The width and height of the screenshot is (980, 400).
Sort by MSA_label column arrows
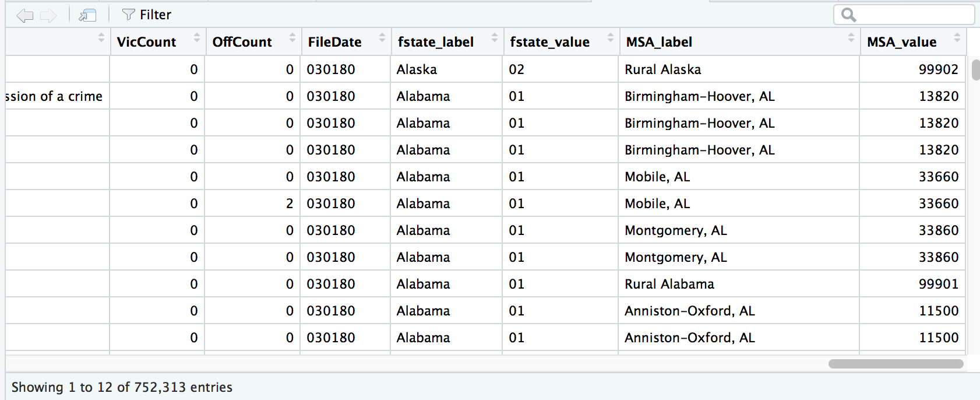(851, 38)
